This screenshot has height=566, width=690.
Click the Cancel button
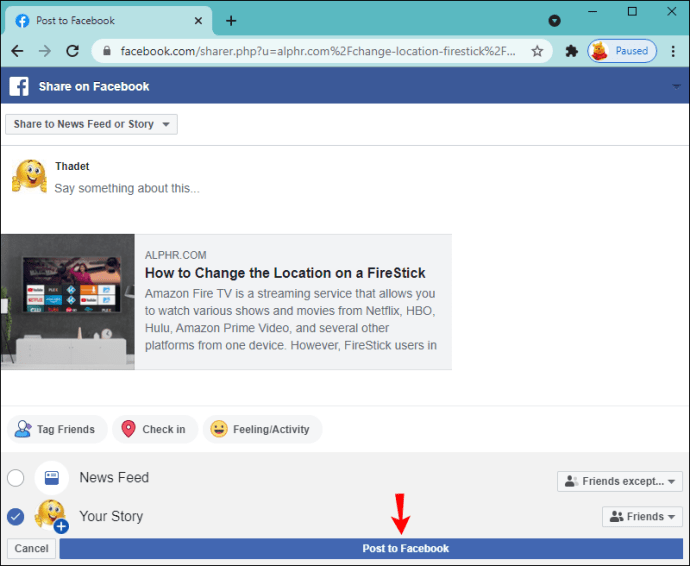tap(31, 548)
